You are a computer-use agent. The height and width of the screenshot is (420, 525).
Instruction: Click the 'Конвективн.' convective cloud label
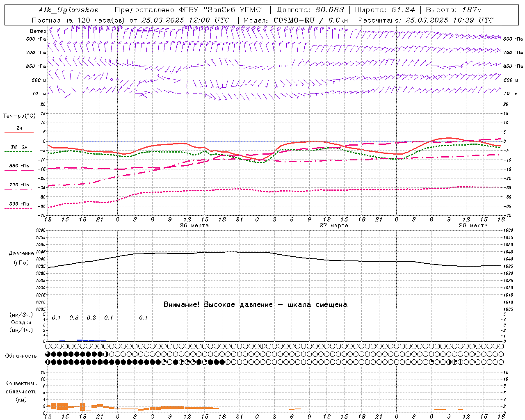(x=21, y=383)
